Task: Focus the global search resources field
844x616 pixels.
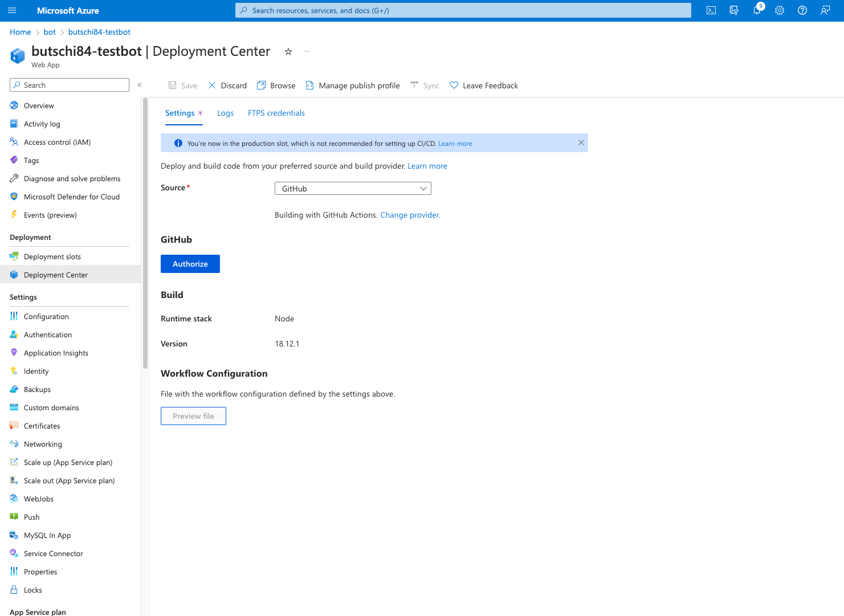Action: [x=463, y=10]
